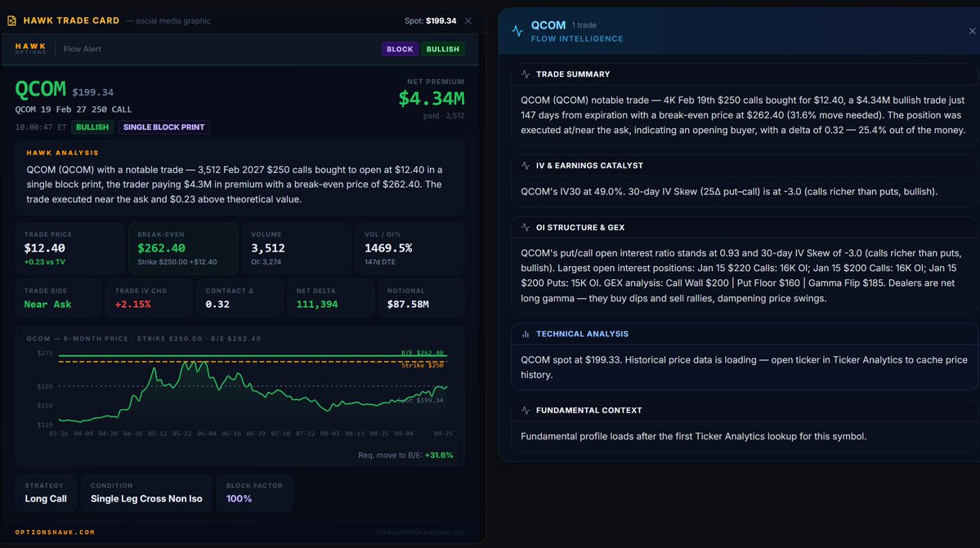Click the HAWK ANALYSIS heading
Screen dimensions: 980x548
click(62, 153)
